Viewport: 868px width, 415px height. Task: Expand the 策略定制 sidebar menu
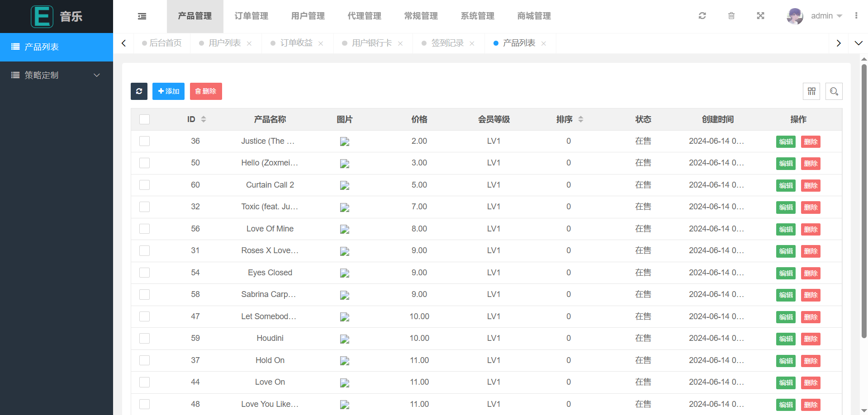point(57,75)
